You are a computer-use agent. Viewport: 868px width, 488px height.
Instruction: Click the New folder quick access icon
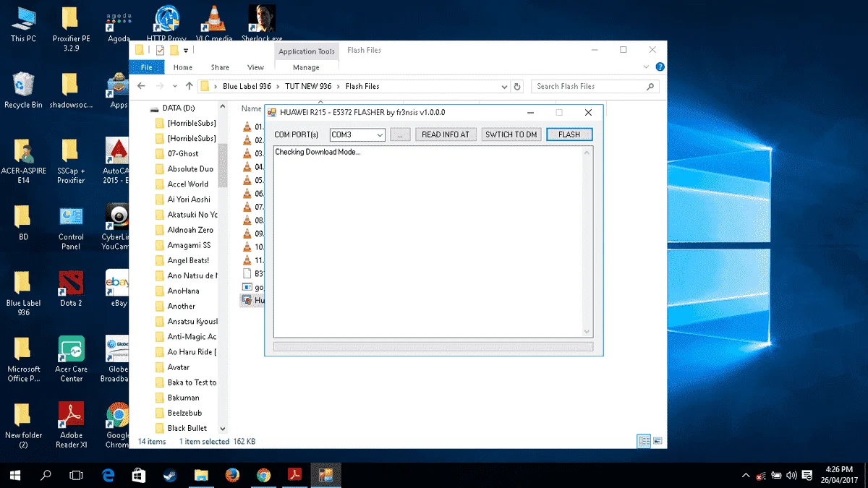click(x=174, y=50)
